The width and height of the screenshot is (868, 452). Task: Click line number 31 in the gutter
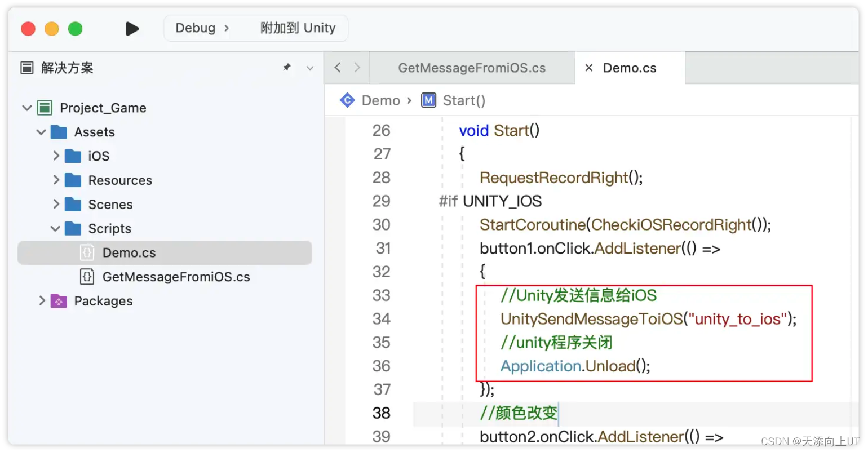(x=383, y=249)
